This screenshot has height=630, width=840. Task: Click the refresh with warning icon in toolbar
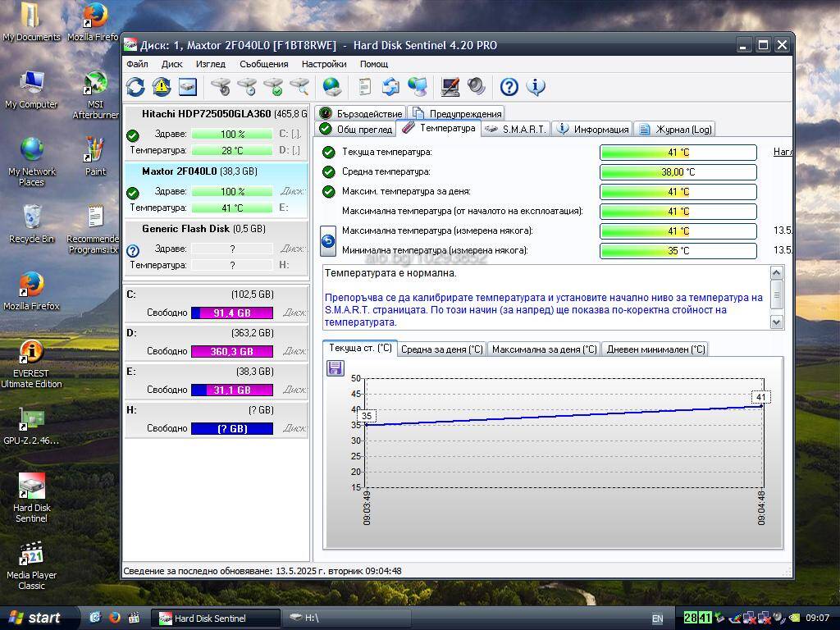(162, 87)
